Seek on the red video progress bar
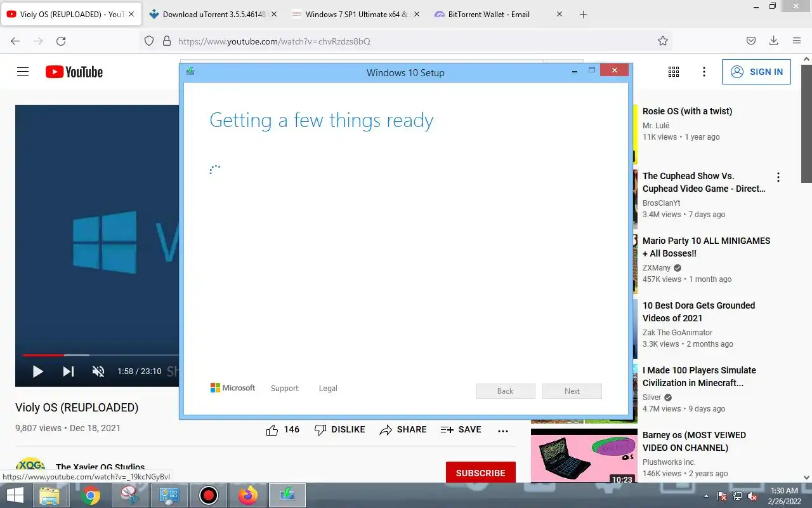812x508 pixels. point(43,355)
